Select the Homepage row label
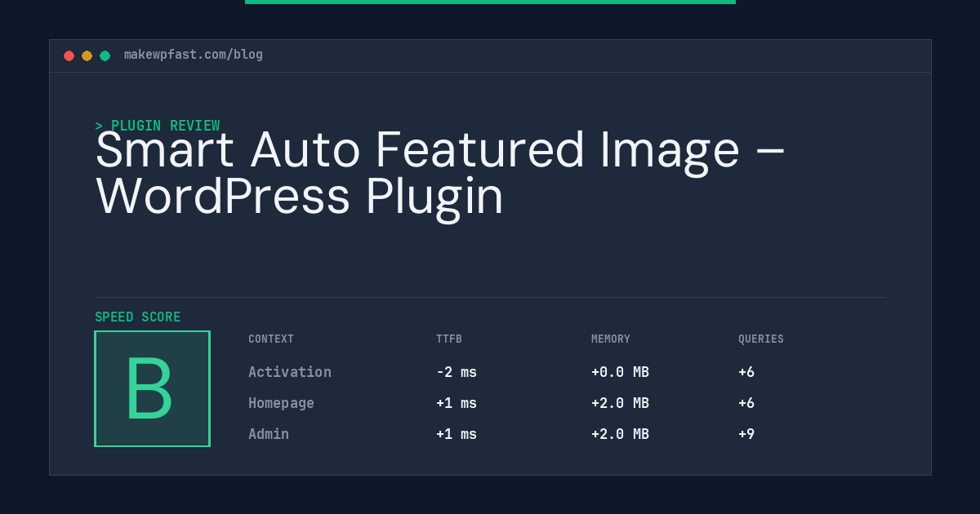This screenshot has width=980, height=514. coord(282,403)
